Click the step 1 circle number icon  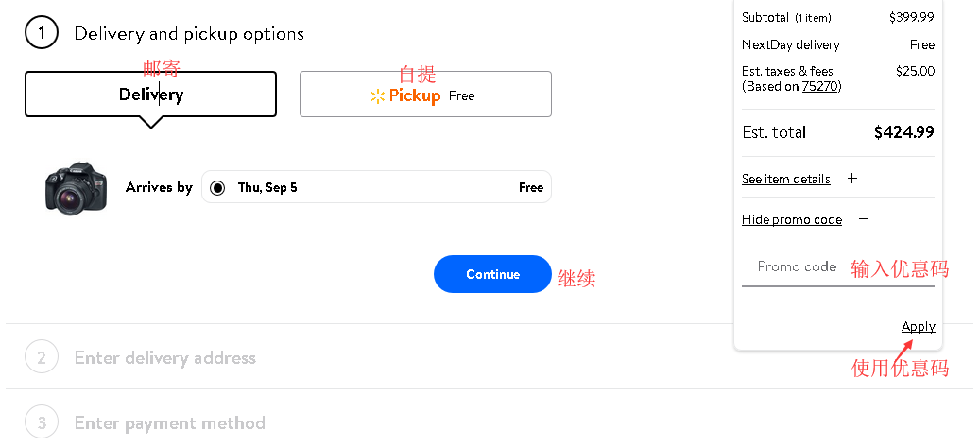point(42,33)
